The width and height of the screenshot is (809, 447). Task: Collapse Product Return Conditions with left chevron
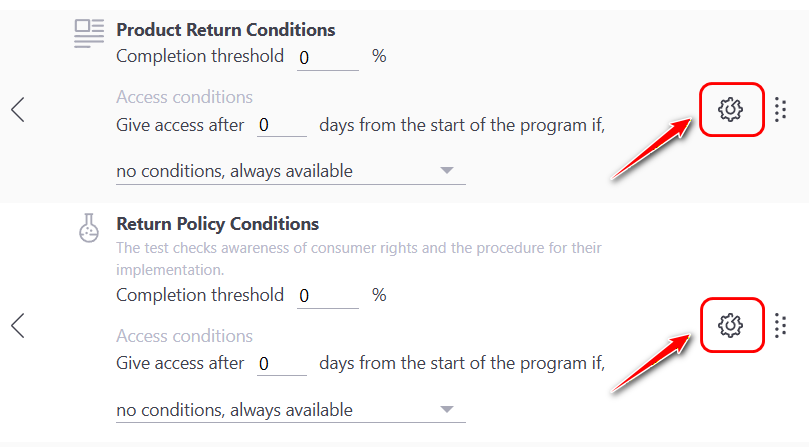(x=18, y=109)
